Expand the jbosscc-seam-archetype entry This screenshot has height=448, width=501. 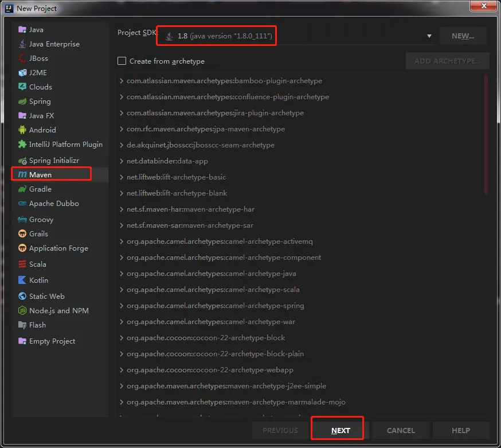(122, 145)
